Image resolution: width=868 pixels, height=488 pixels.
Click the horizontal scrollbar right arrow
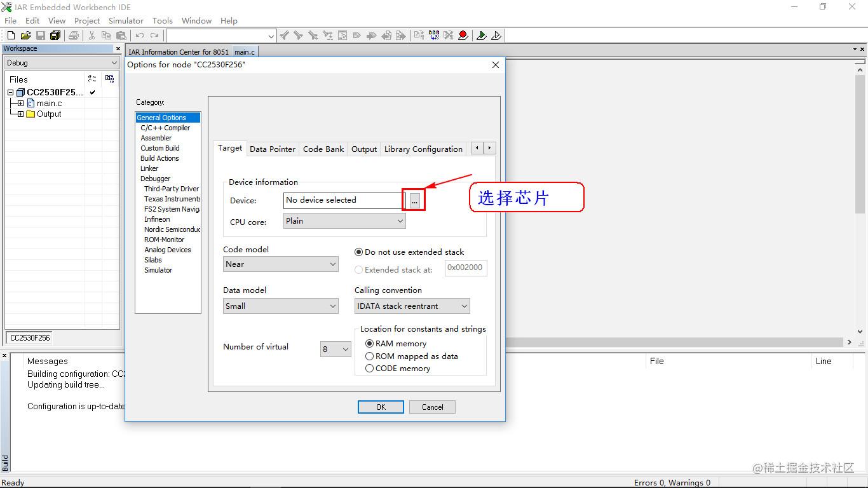click(x=850, y=342)
